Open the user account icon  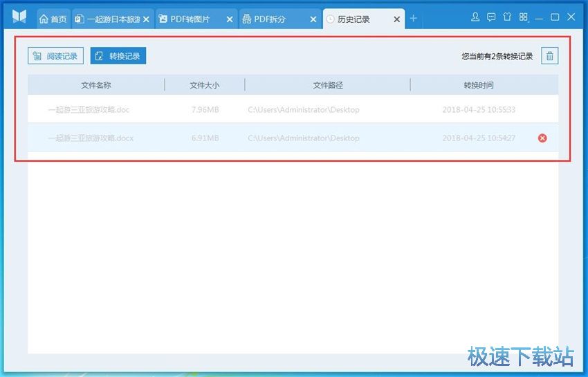pyautogui.click(x=475, y=17)
